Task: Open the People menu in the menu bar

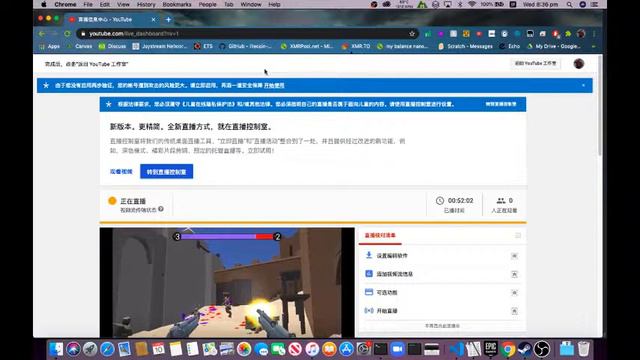Action: [x=207, y=4]
